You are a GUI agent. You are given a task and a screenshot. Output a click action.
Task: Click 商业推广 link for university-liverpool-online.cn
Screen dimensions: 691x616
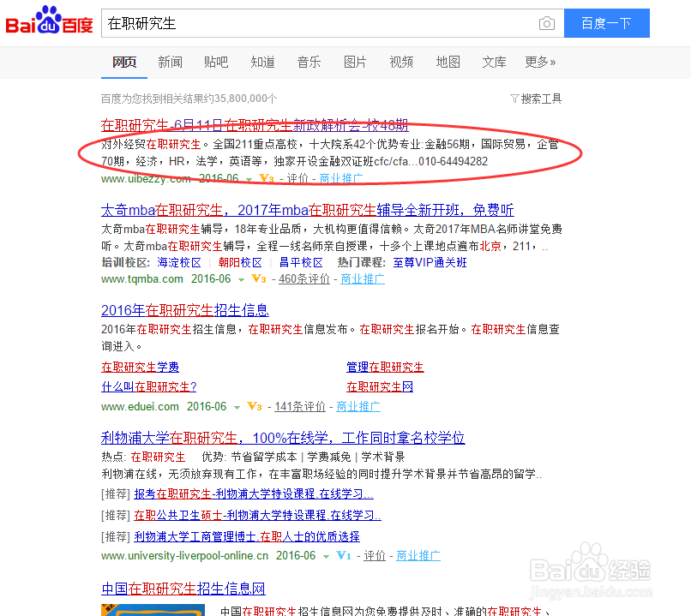pos(418,556)
